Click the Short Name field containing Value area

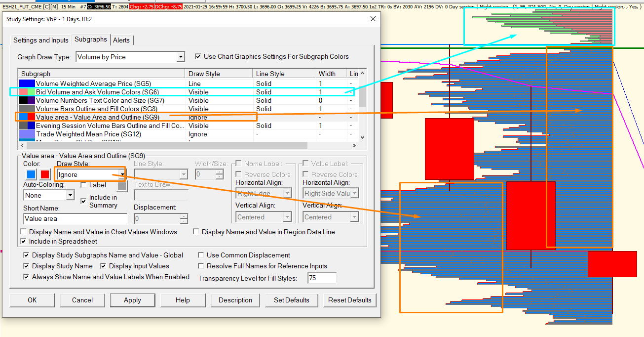pos(75,218)
